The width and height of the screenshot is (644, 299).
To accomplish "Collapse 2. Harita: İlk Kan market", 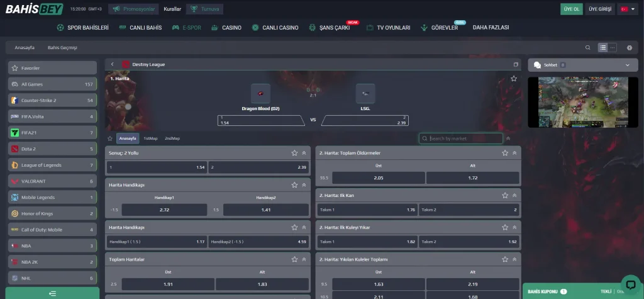I will pos(514,195).
